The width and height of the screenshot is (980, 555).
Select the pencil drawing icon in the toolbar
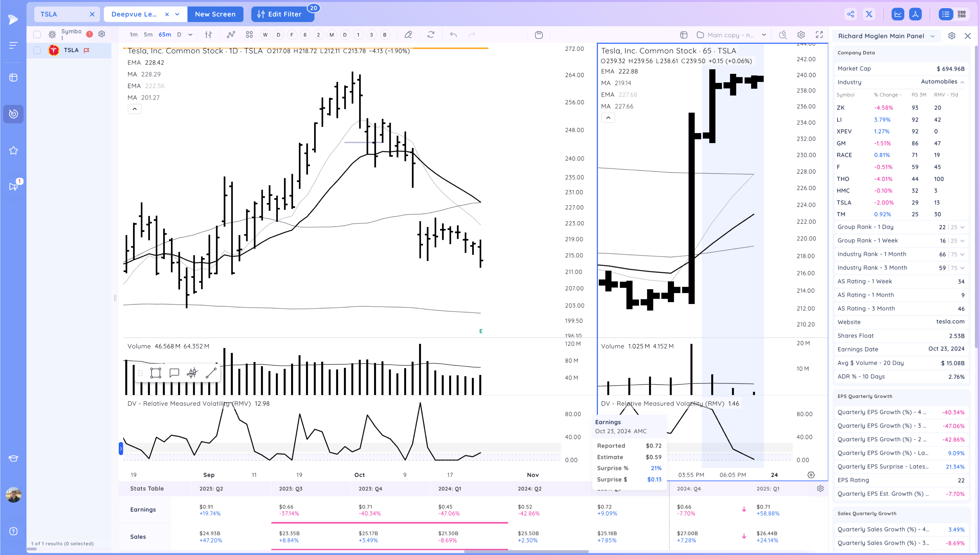pos(408,34)
